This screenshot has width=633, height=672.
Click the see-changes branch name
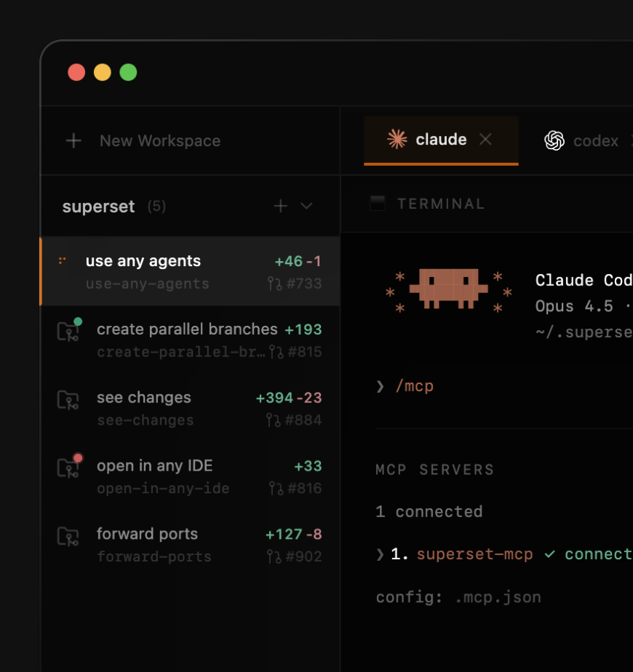click(146, 420)
